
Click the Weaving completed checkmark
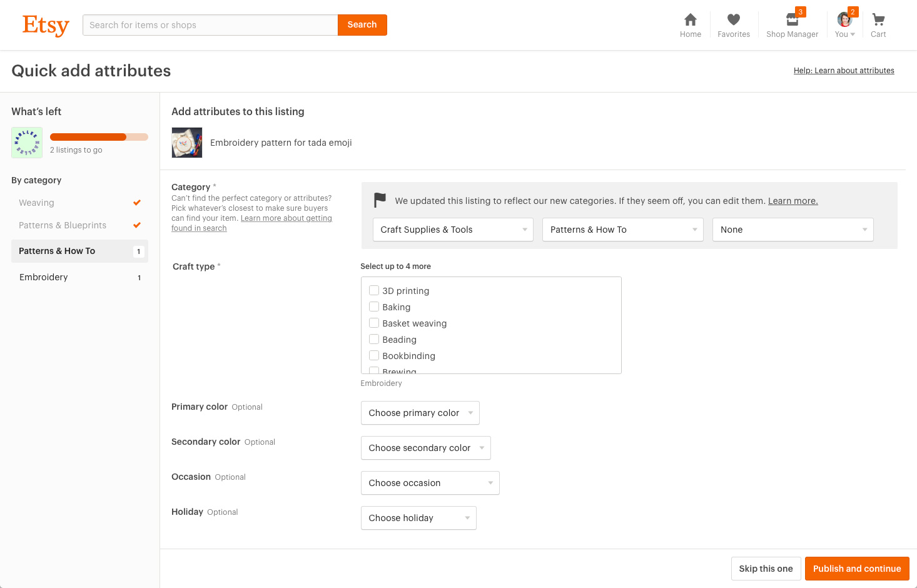tap(137, 203)
